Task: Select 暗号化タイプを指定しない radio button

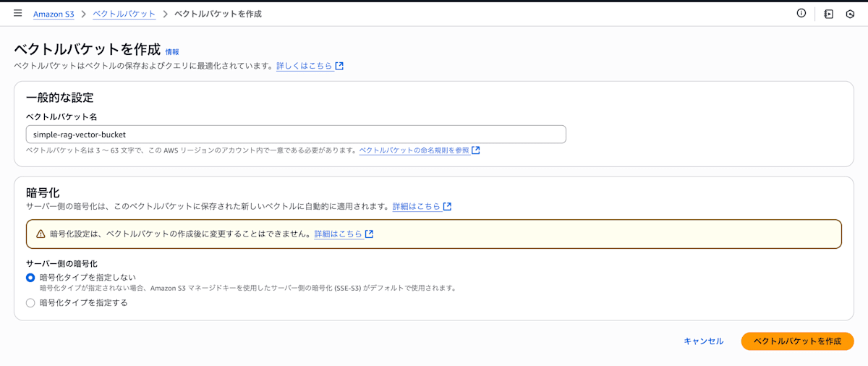Action: tap(30, 278)
